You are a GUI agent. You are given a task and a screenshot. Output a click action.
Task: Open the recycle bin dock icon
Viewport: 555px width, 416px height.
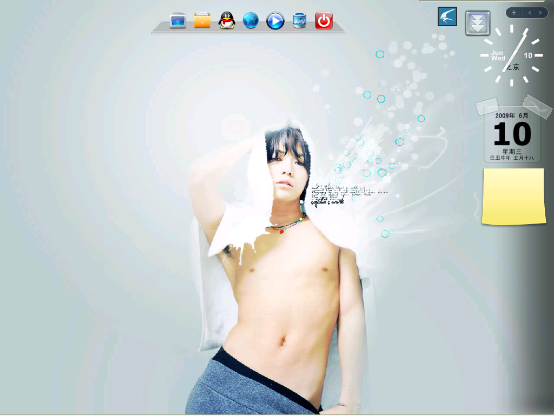(299, 21)
